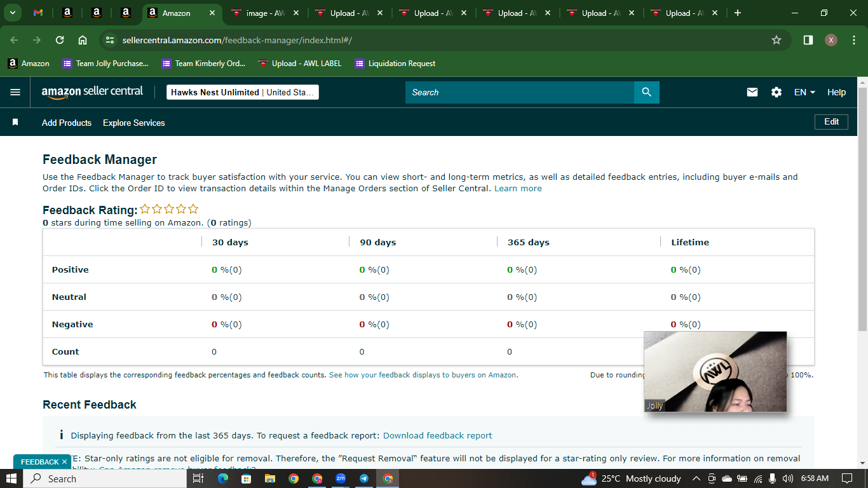Open the settings gear in Seller Central
This screenshot has height=488, width=868.
pyautogui.click(x=776, y=92)
